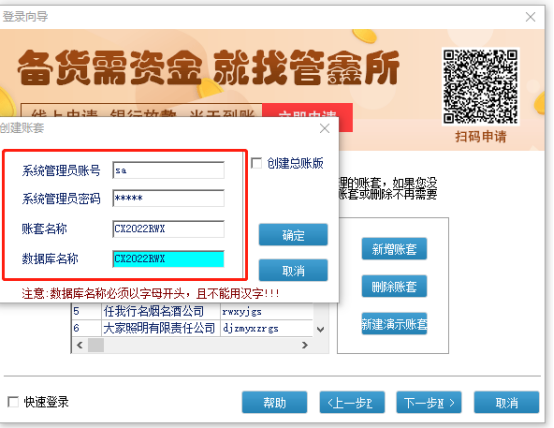Click the 删除账套 button
Image resolution: width=554 pixels, height=428 pixels.
pos(394,286)
